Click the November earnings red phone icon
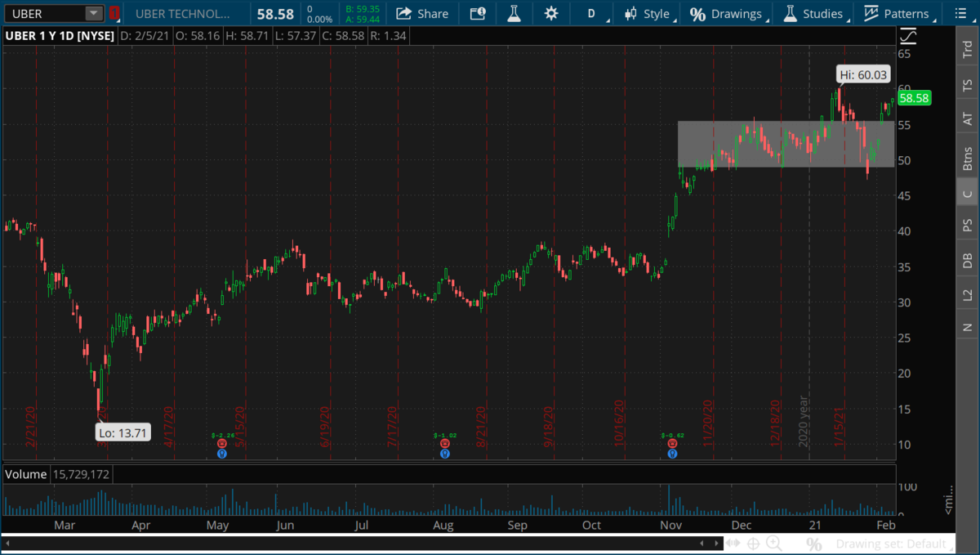The image size is (980, 555). [672, 444]
